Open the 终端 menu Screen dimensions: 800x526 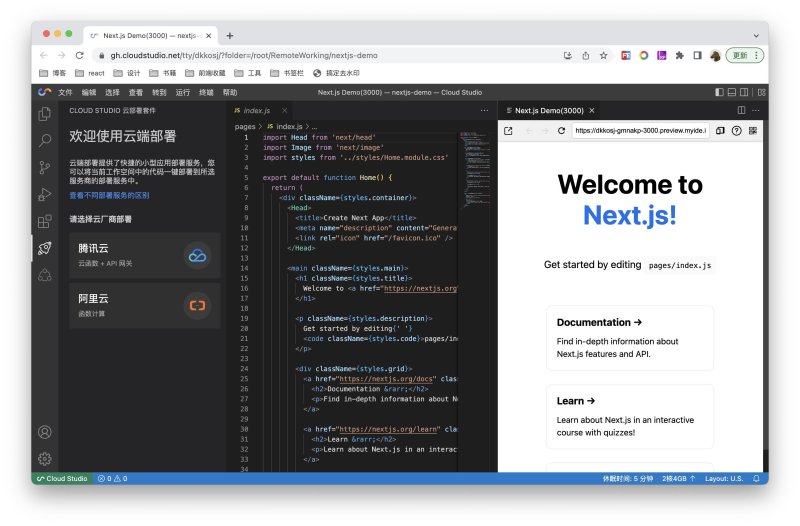[x=206, y=92]
